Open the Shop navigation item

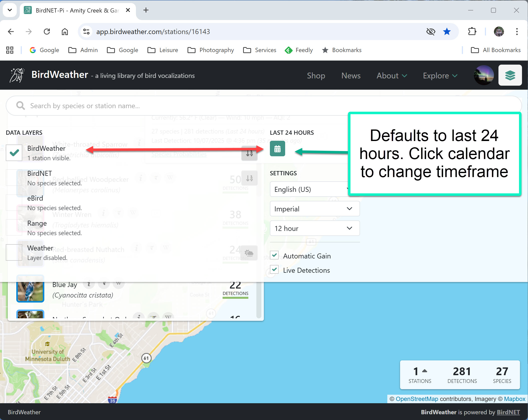(316, 75)
